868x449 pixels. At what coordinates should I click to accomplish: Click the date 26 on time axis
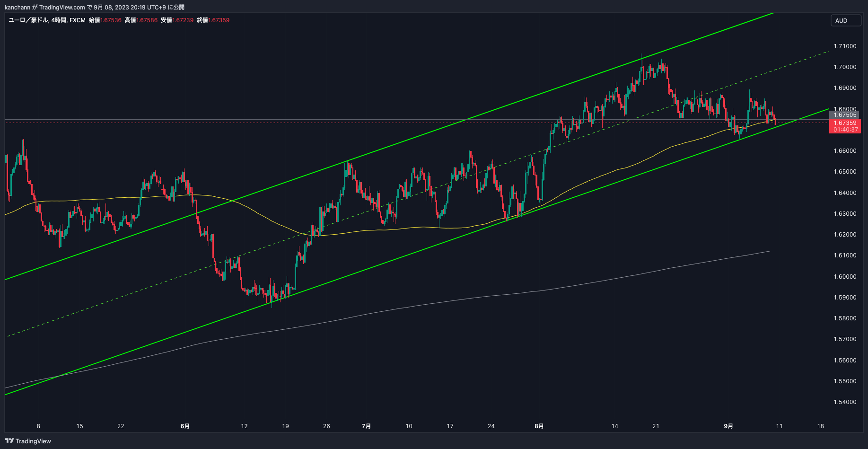(x=326, y=426)
